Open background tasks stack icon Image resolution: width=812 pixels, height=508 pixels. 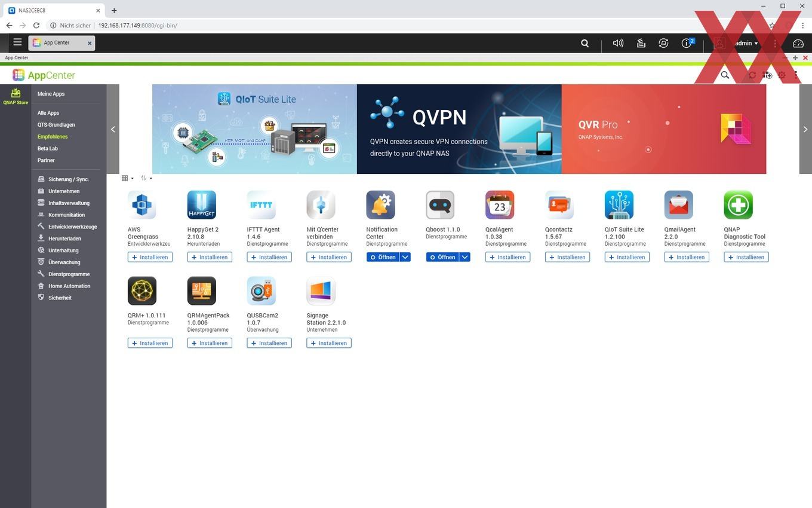point(641,43)
